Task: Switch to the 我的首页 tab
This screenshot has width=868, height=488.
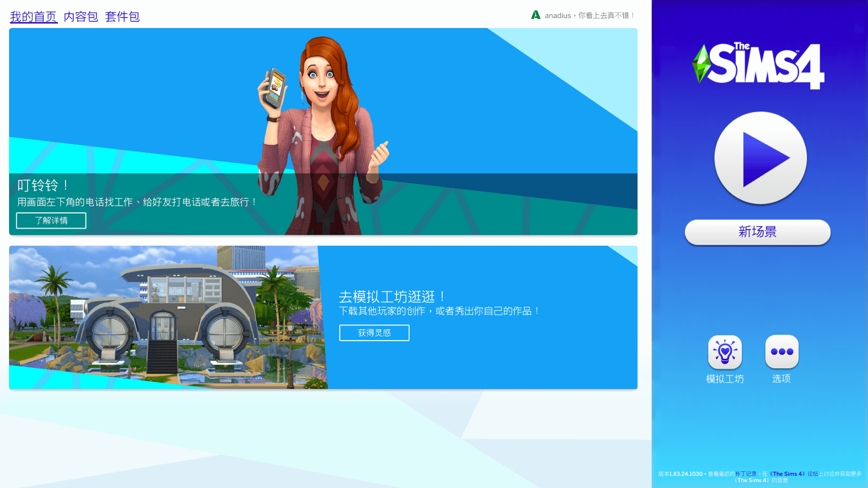Action: tap(33, 17)
